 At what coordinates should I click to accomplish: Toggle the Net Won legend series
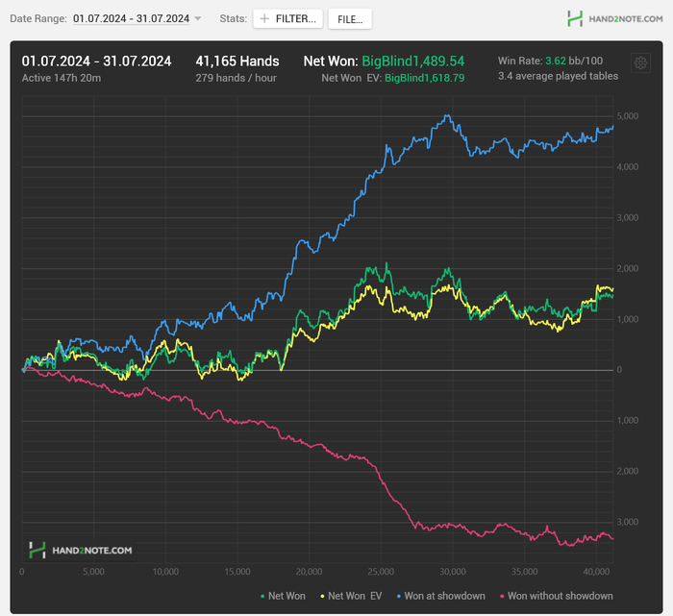[x=283, y=596]
